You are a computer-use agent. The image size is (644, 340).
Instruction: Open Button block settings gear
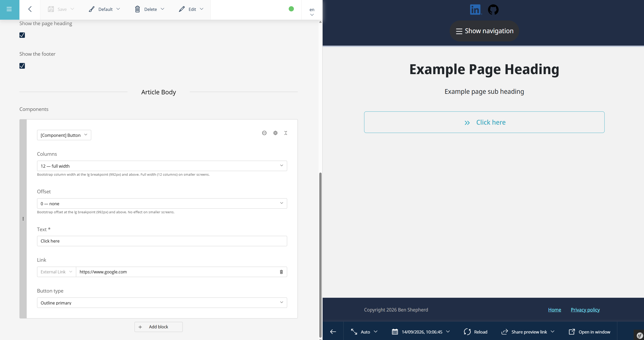tap(275, 133)
